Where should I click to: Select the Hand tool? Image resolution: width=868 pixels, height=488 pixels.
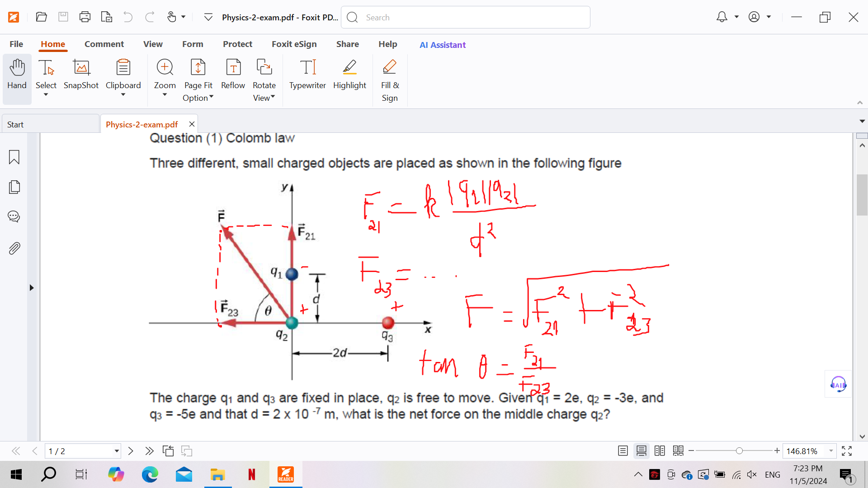coord(17,75)
